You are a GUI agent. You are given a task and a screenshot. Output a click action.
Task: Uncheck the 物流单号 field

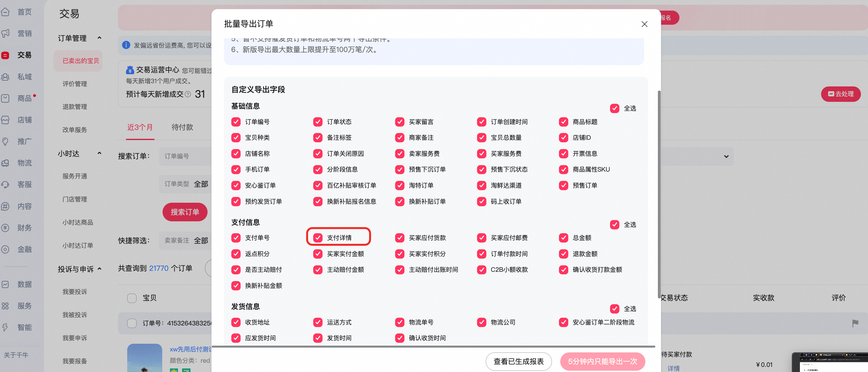point(400,323)
